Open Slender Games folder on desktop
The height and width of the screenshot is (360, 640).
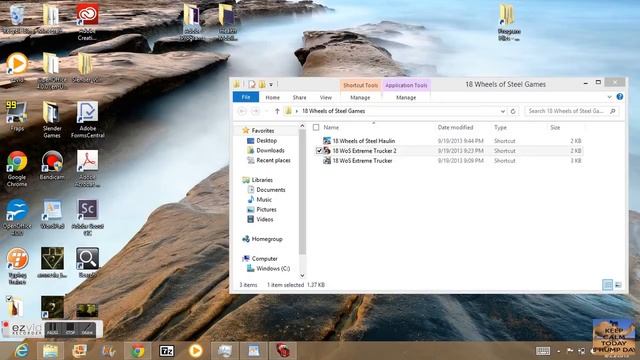[52, 120]
